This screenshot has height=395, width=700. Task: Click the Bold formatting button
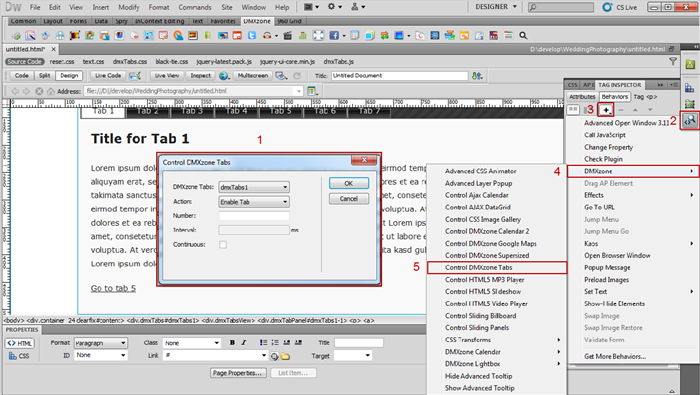coord(232,342)
